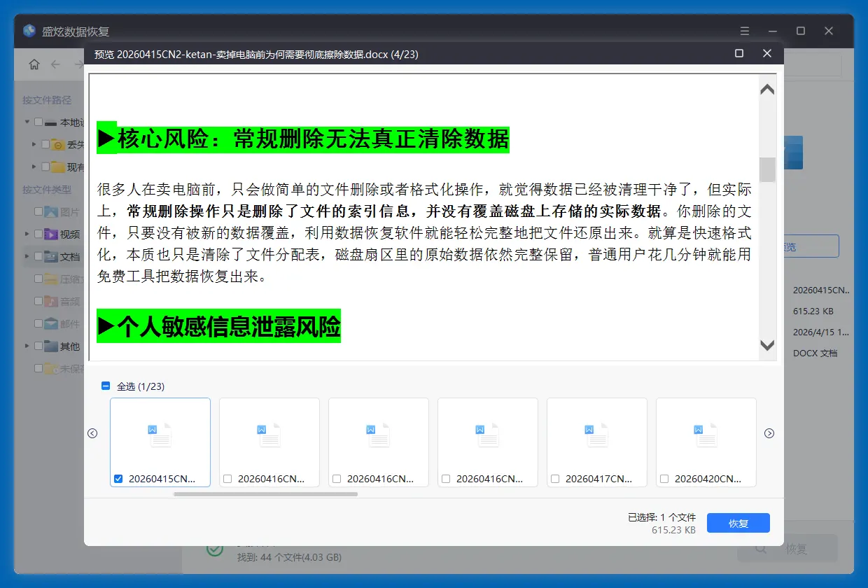
Task: Select the 20260417CN document thumbnail icon
Action: click(x=597, y=435)
